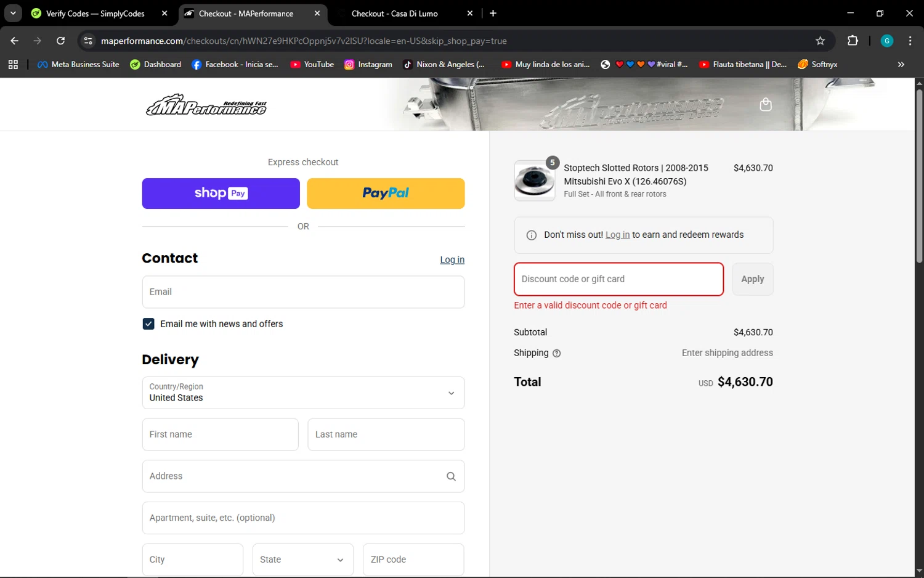This screenshot has height=578, width=924.
Task: Click the First name field
Action: click(220, 434)
